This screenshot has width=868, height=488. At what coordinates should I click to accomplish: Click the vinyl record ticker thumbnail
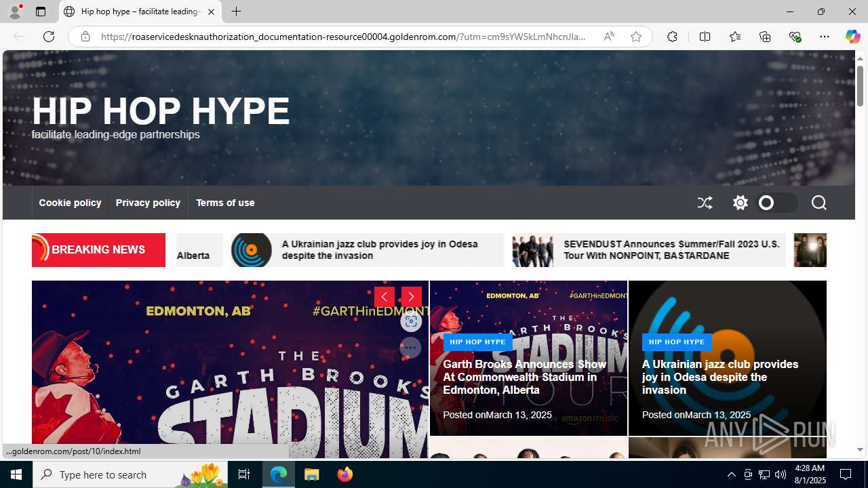[x=252, y=250]
